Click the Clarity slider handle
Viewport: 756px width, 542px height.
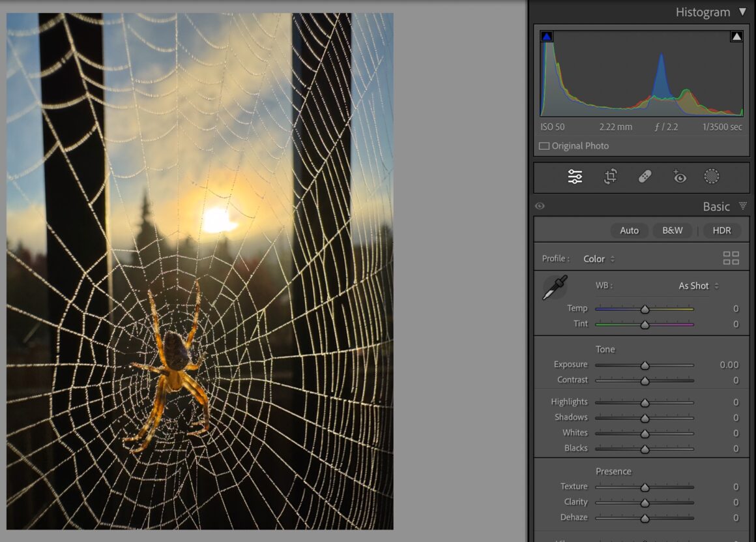645,503
